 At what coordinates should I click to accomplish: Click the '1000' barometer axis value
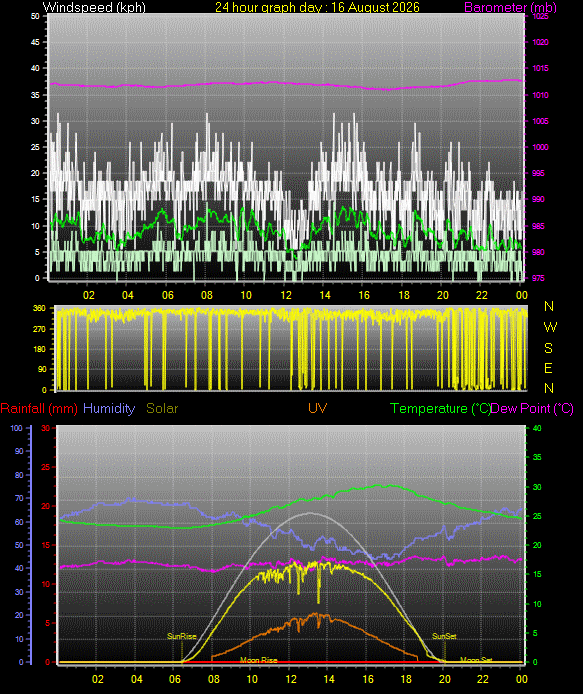tap(541, 147)
